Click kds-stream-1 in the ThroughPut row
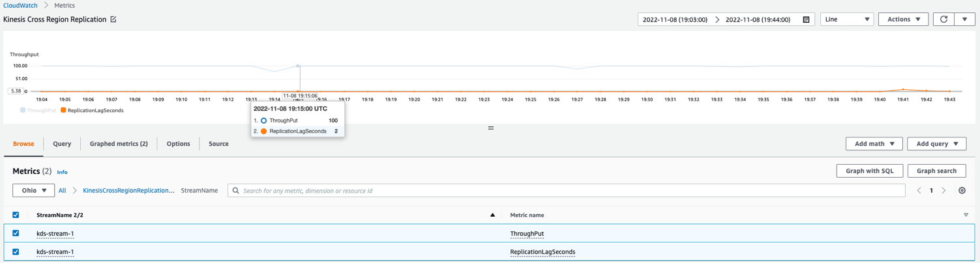Viewport: 980px width, 263px height. (x=55, y=234)
